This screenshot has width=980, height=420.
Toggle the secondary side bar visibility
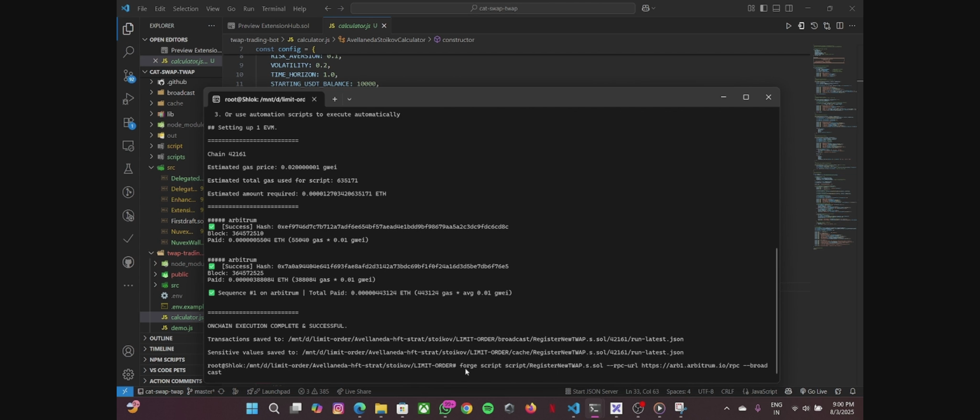[x=789, y=8]
